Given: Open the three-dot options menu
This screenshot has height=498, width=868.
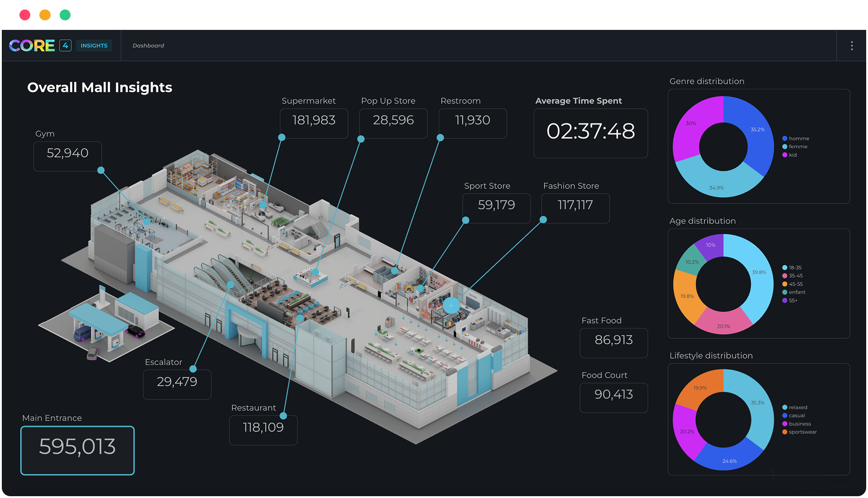Looking at the screenshot, I should [x=852, y=46].
